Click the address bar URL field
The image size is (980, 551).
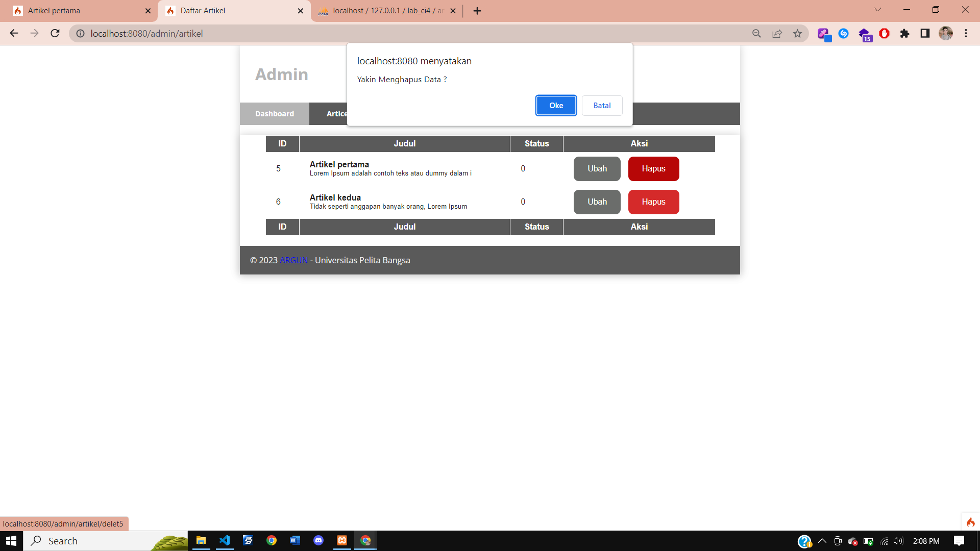[357, 34]
